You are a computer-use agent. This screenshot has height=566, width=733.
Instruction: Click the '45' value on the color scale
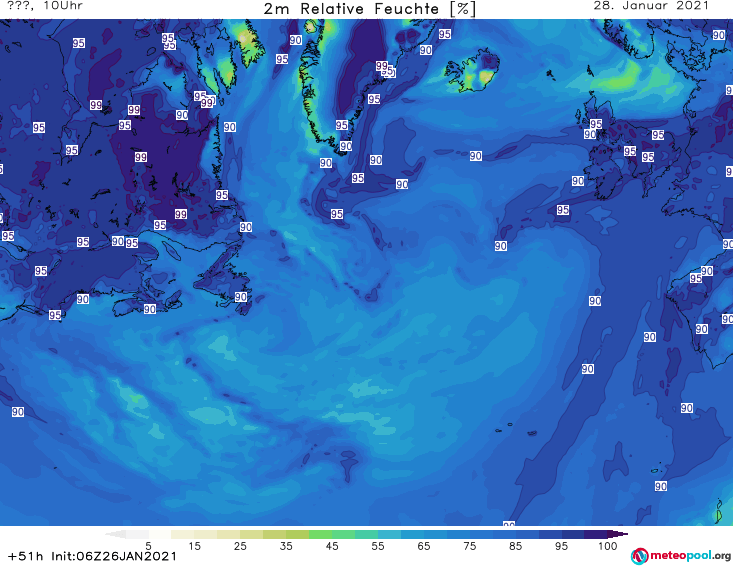332,546
